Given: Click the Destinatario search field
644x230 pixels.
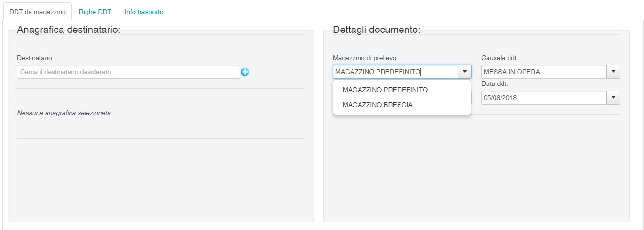Looking at the screenshot, I should coord(128,72).
